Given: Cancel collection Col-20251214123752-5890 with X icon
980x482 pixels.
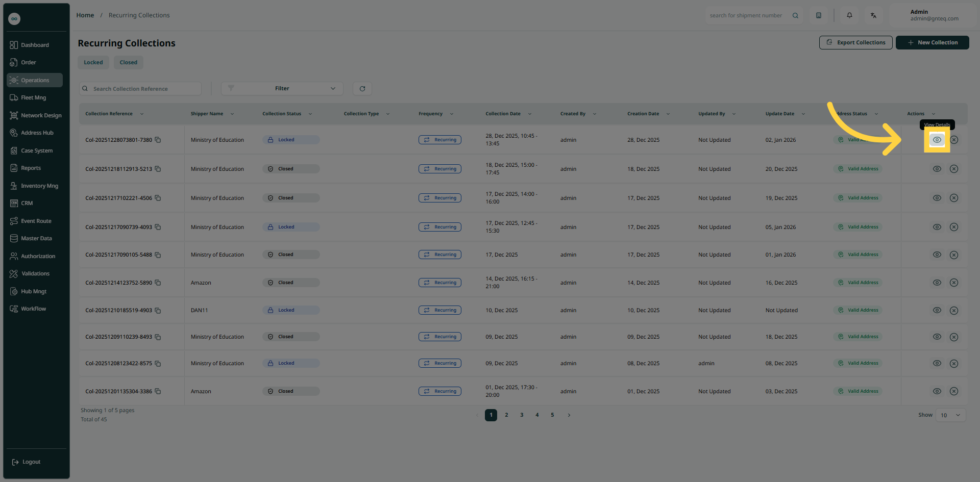Looking at the screenshot, I should (x=953, y=283).
